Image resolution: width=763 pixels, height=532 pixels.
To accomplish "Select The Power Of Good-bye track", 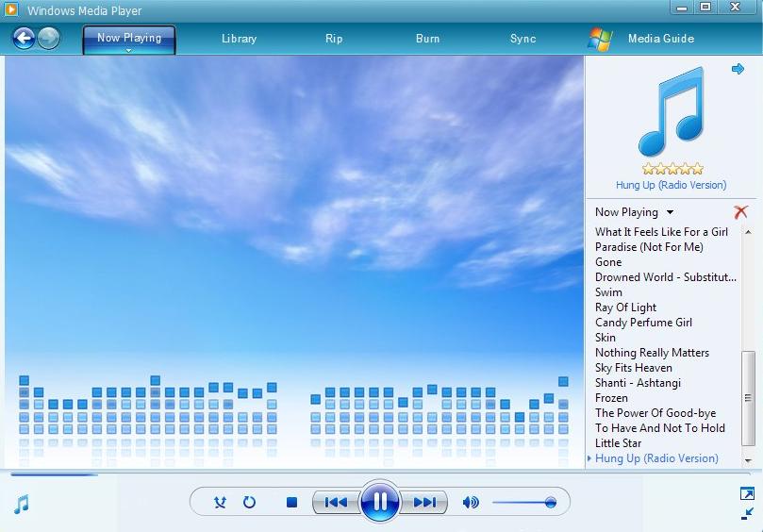I will (x=655, y=413).
